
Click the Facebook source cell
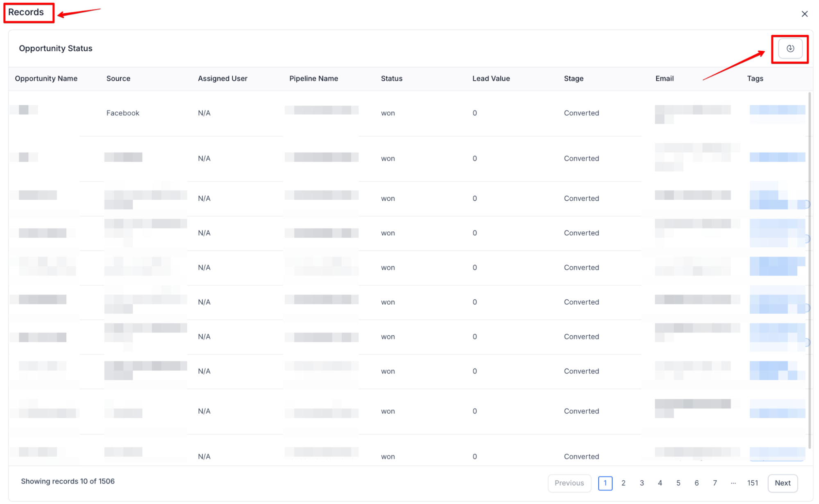tap(123, 113)
